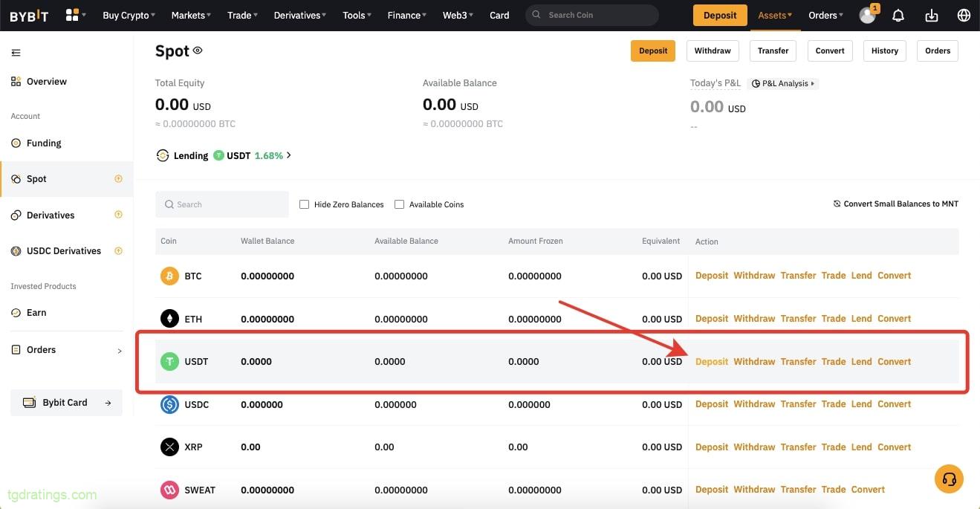
Task: Focus the Search Coin field in top bar
Action: (592, 15)
